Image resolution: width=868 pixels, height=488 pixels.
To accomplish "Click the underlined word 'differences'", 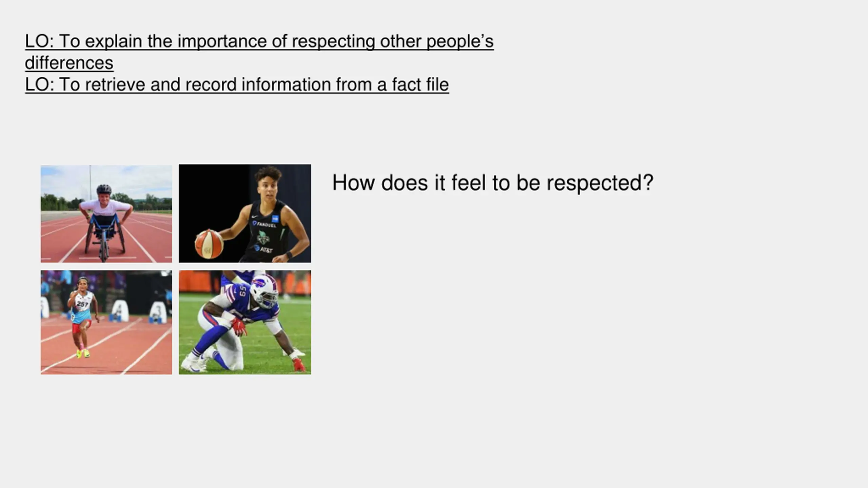I will (69, 63).
